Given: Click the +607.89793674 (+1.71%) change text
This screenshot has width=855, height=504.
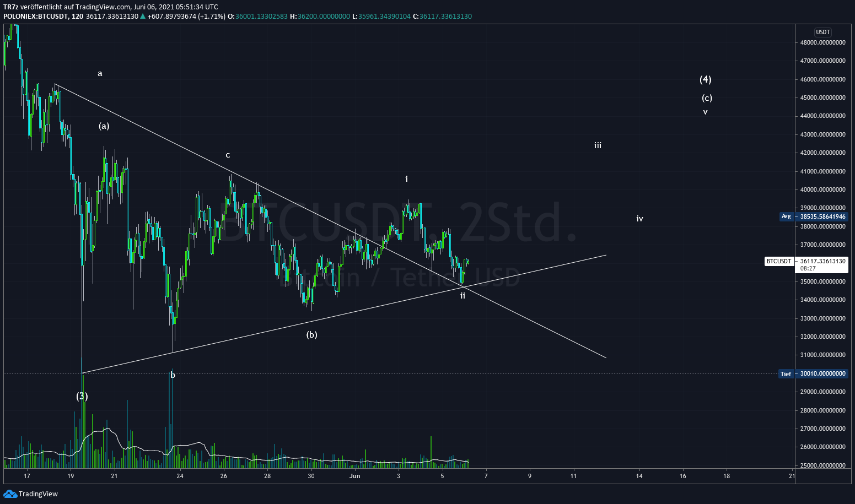Looking at the screenshot, I should tap(187, 16).
